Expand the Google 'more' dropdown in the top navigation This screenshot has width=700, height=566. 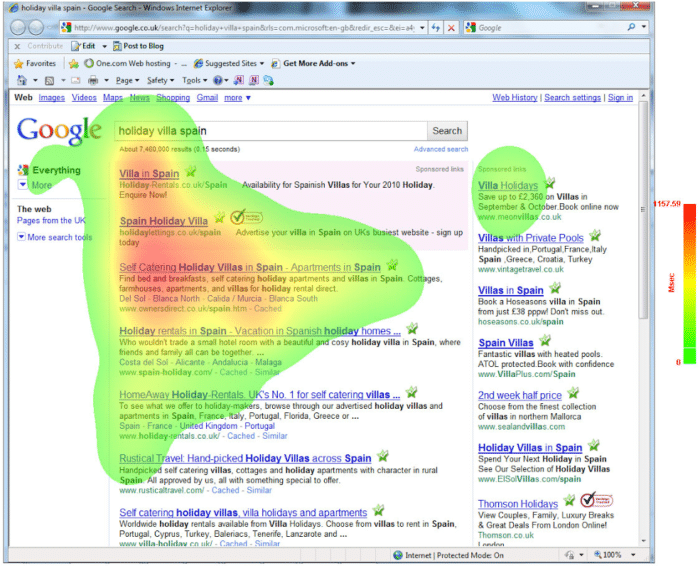coord(248,98)
